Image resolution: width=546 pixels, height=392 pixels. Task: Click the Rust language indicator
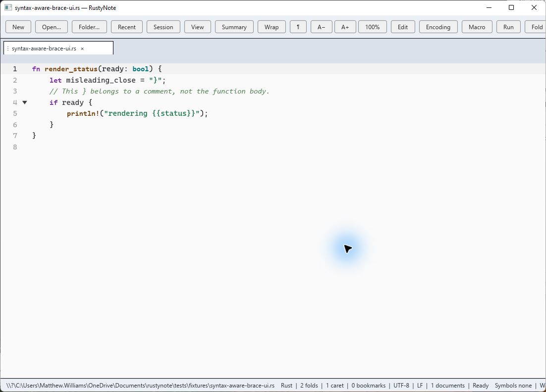(x=286, y=386)
